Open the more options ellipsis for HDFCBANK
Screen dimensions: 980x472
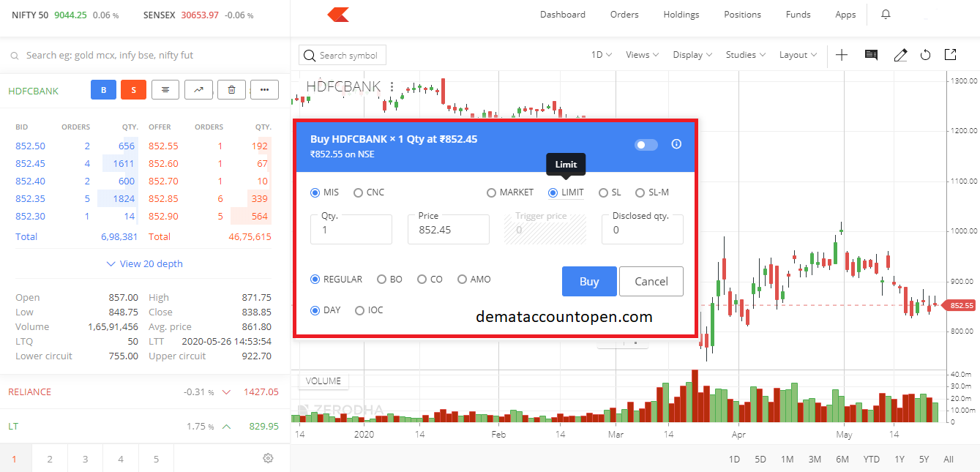tap(264, 90)
